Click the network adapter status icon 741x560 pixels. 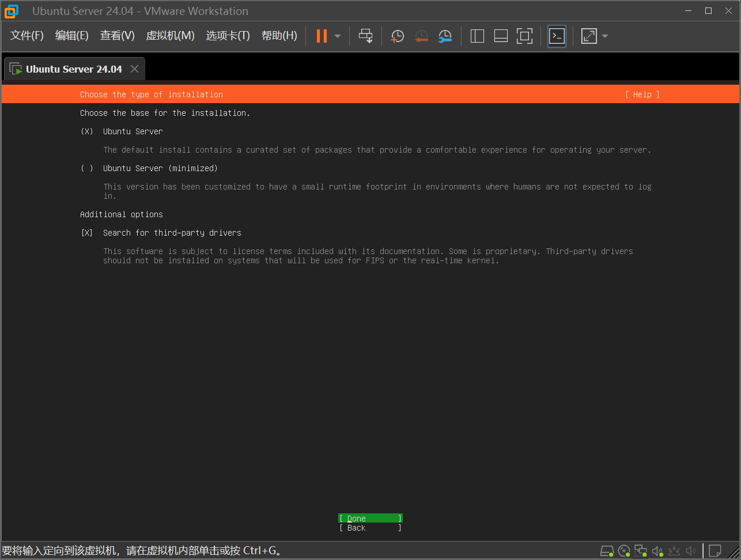(x=641, y=551)
